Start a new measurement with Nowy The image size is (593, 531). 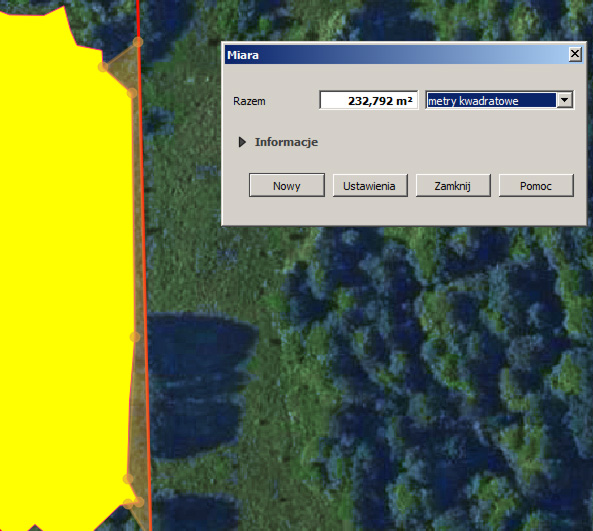287,185
